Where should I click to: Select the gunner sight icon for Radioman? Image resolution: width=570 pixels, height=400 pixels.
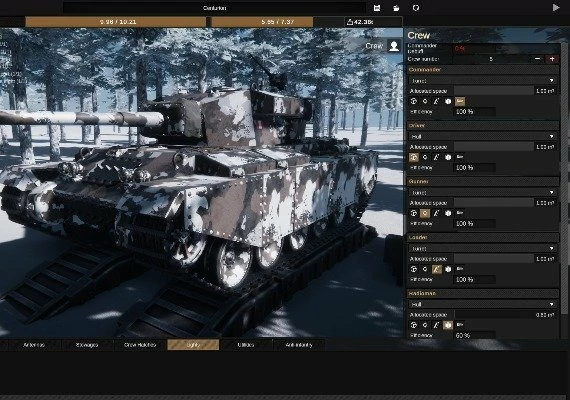pos(425,325)
